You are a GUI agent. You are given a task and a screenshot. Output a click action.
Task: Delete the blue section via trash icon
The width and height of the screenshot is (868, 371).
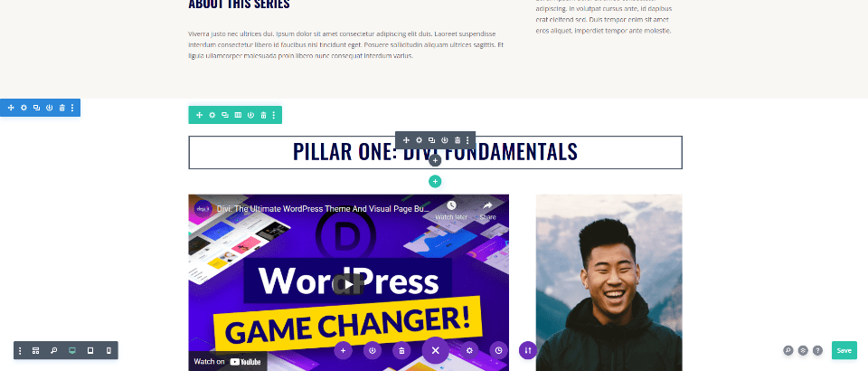click(x=62, y=108)
